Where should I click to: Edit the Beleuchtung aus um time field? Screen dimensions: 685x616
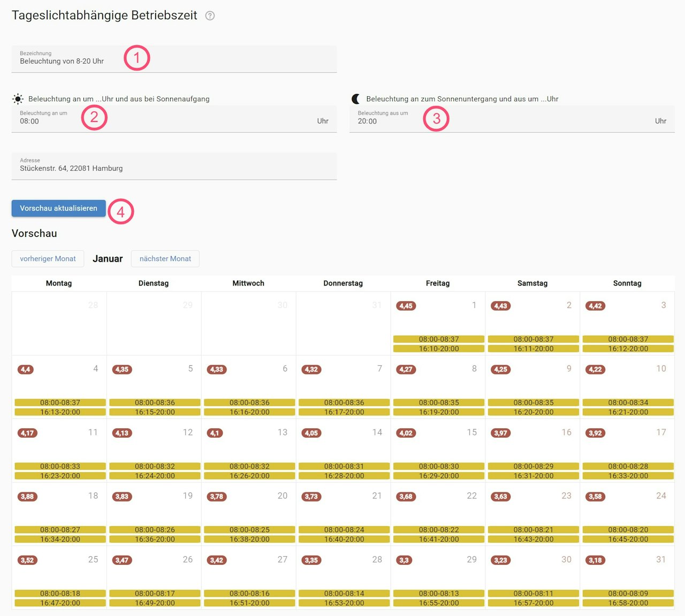pyautogui.click(x=512, y=119)
